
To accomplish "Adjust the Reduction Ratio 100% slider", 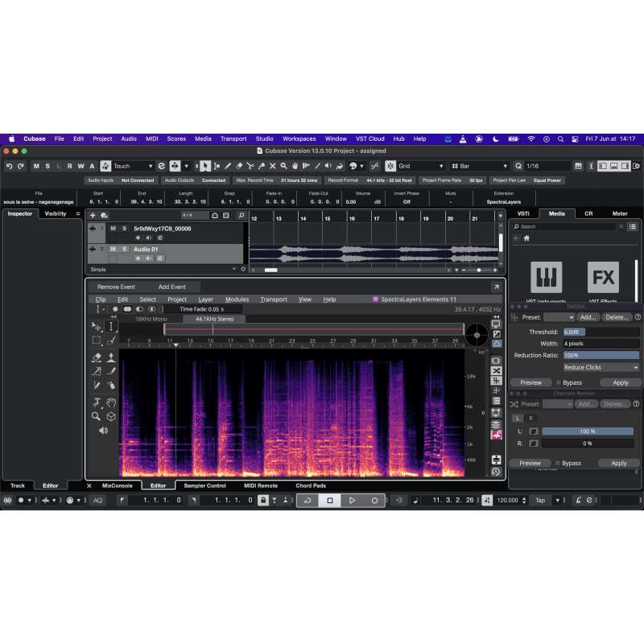I will 601,355.
